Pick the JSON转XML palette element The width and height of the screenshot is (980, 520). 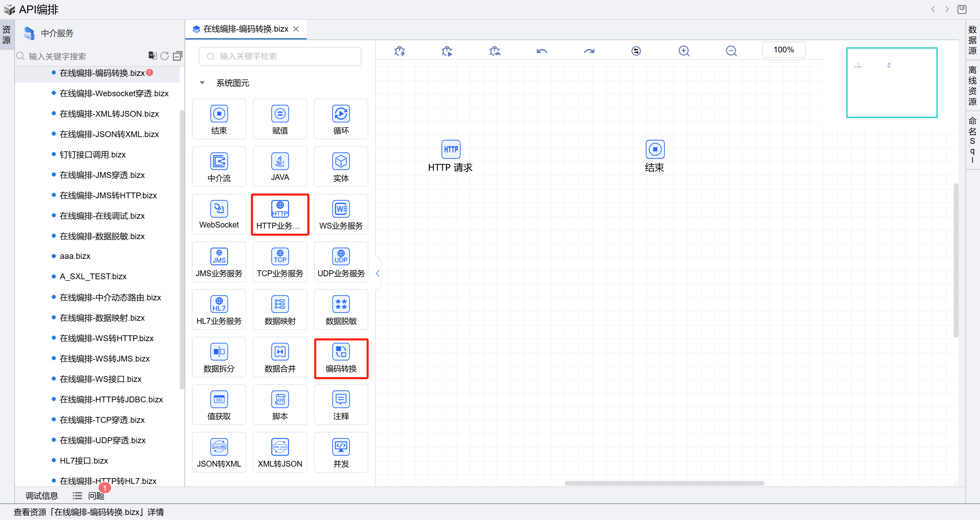pos(219,453)
